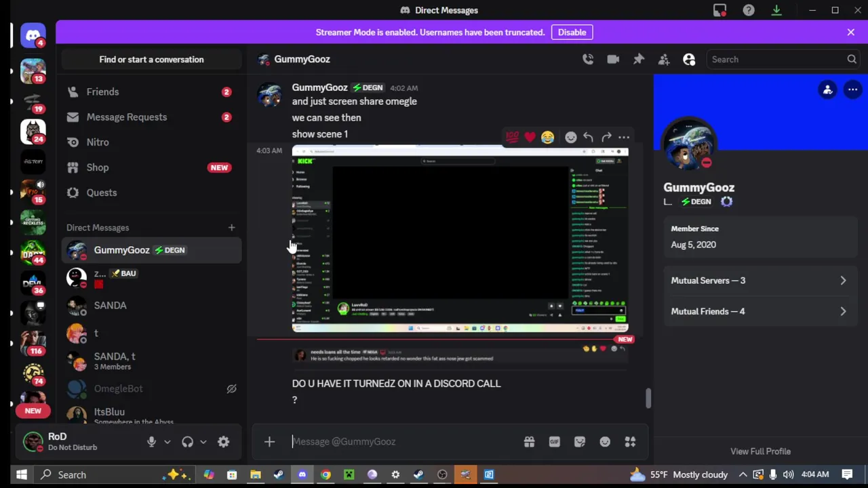Open more message options ellipsis
This screenshot has width=868, height=488.
point(624,138)
